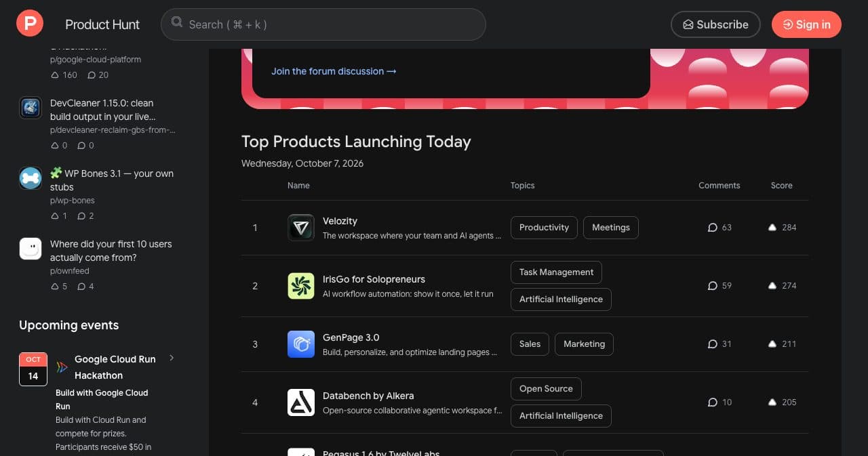Click the Comments column header
868x456 pixels.
719,186
